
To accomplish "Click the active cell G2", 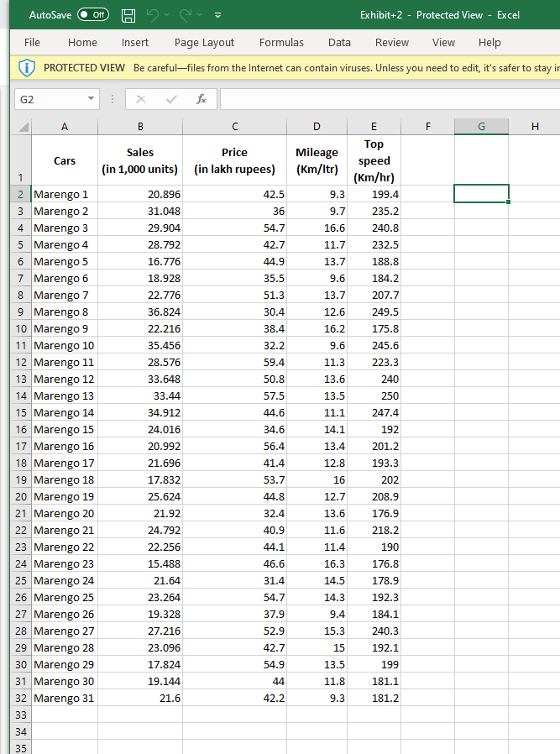I will (481, 194).
